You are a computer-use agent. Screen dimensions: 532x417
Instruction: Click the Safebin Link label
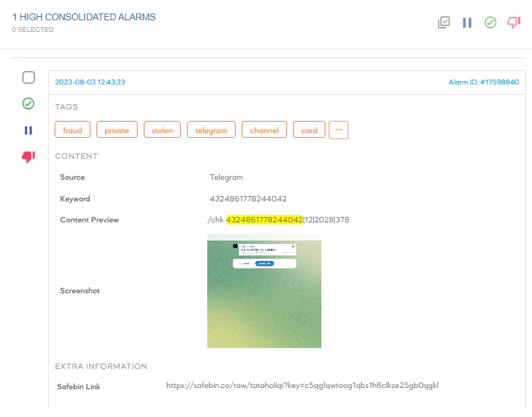[78, 387]
